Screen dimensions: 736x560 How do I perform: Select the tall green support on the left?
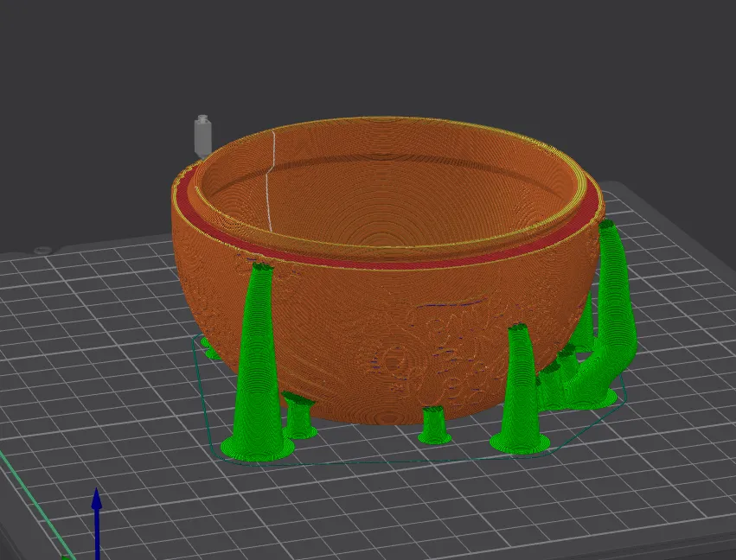click(x=256, y=372)
